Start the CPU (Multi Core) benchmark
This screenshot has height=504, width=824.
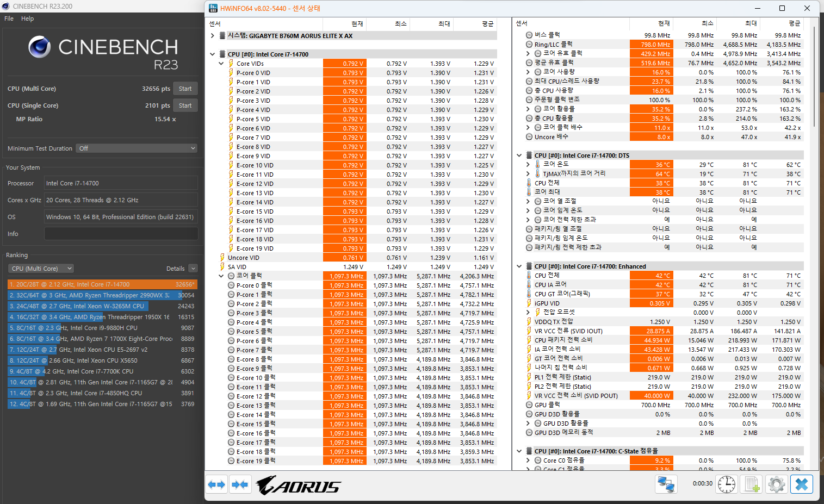click(x=185, y=89)
